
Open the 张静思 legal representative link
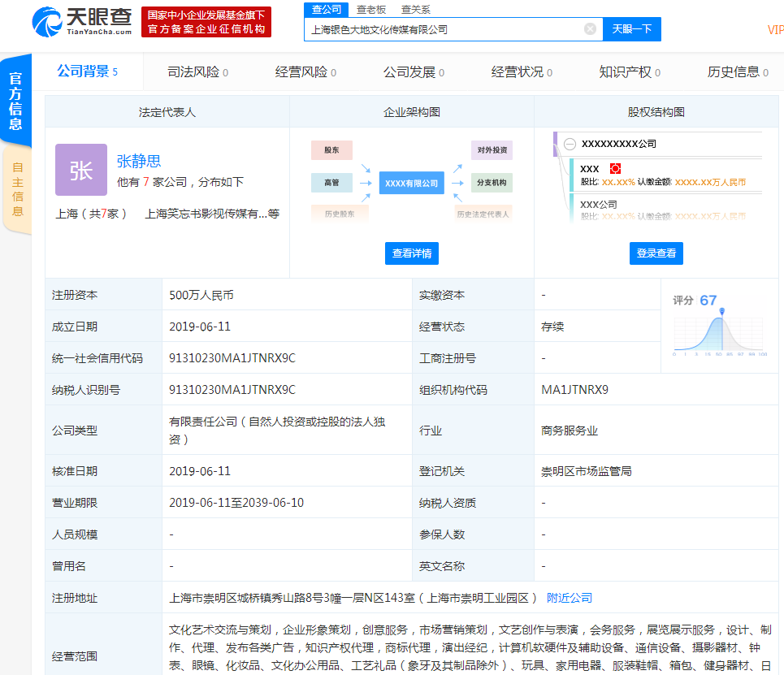coord(139,161)
